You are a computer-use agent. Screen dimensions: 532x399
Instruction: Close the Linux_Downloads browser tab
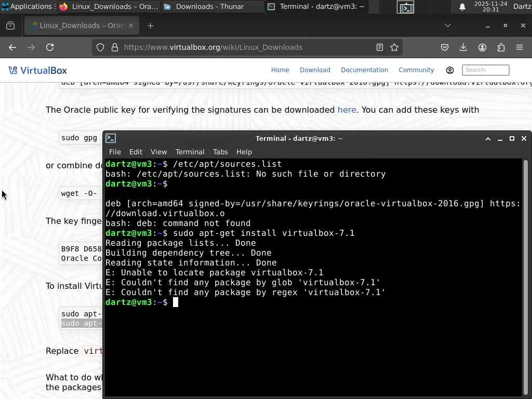tap(131, 25)
